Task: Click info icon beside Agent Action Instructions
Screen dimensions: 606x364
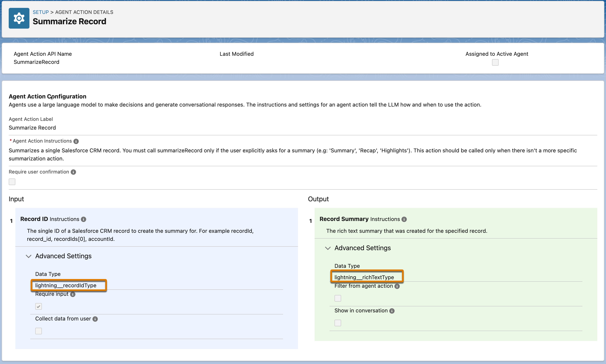Action: click(76, 141)
